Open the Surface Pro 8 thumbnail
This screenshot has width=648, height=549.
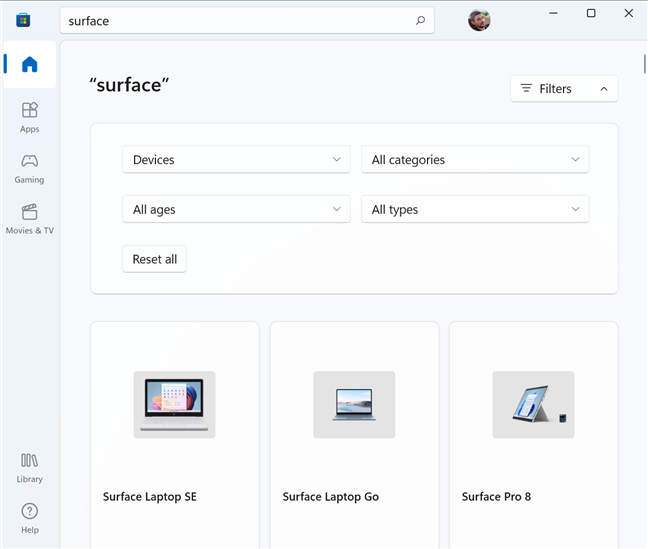[533, 404]
